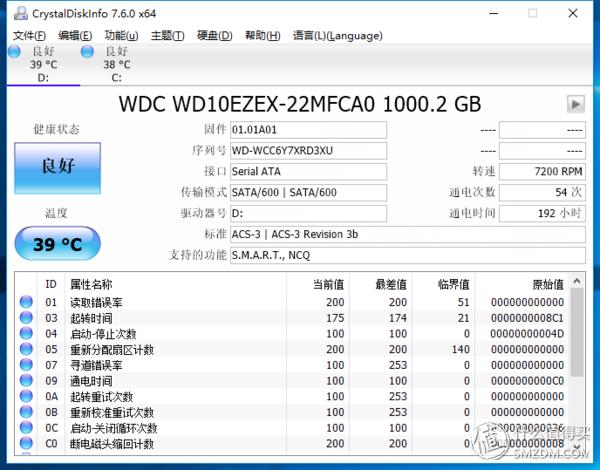Select the 启动-停止次数 attribute row
600x470 pixels.
[292, 334]
